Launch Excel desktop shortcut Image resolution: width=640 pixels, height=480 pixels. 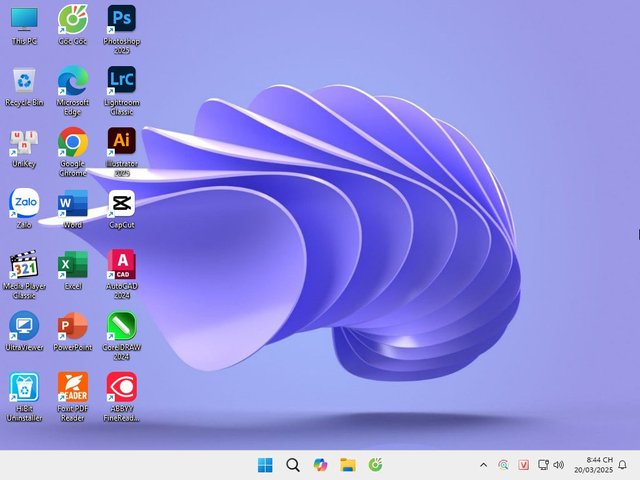73,270
